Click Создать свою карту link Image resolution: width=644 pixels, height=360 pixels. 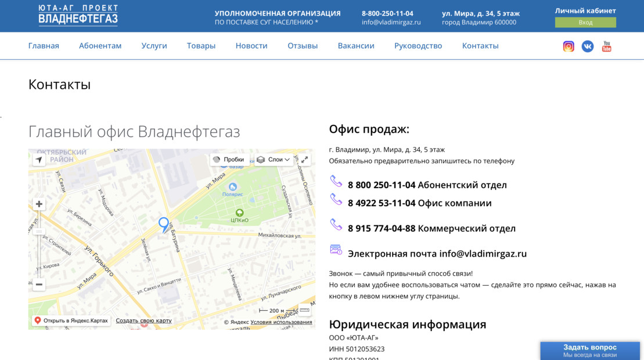pos(144,321)
